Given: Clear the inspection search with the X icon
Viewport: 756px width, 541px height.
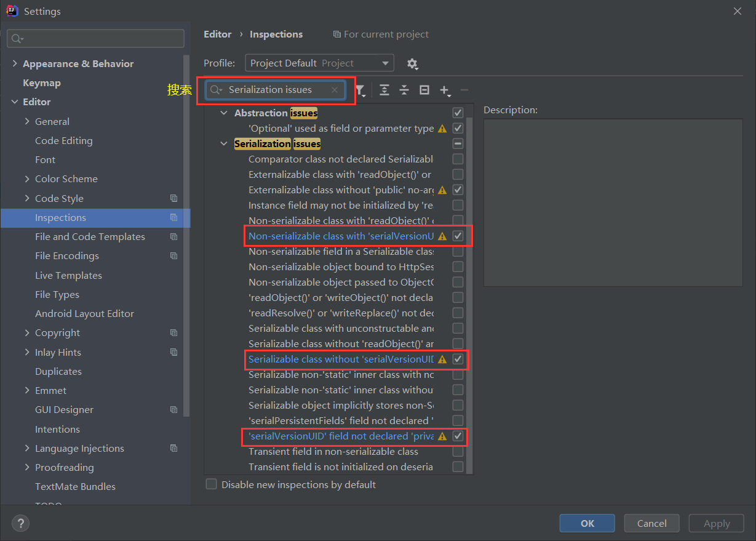Looking at the screenshot, I should (x=335, y=90).
